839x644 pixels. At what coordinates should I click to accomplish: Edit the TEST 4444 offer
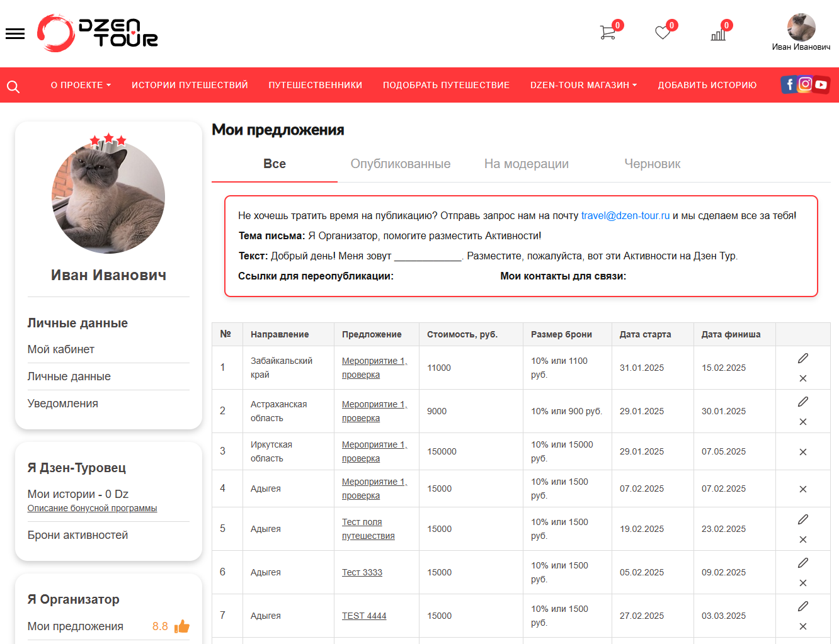pos(803,606)
